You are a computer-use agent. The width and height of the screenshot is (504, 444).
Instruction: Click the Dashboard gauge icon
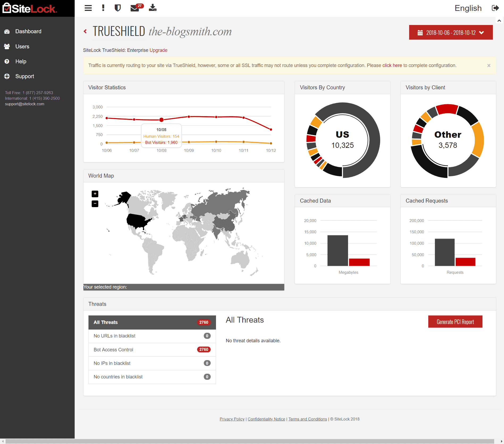point(7,31)
